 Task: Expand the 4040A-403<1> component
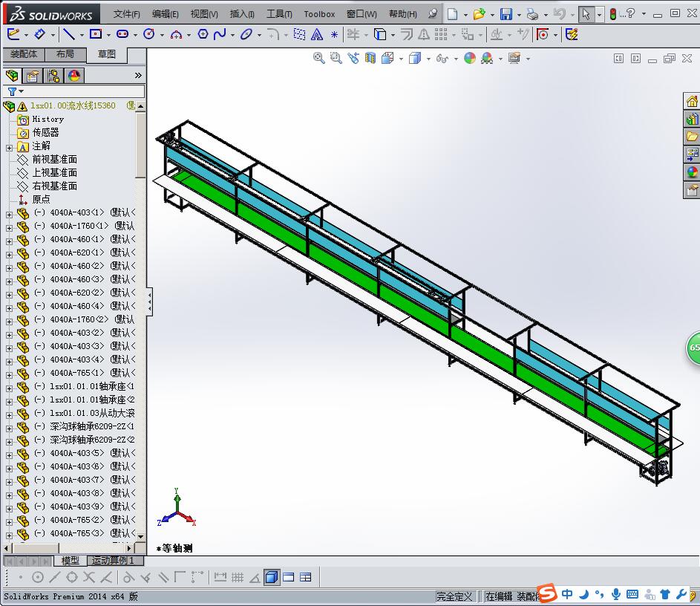click(x=10, y=215)
